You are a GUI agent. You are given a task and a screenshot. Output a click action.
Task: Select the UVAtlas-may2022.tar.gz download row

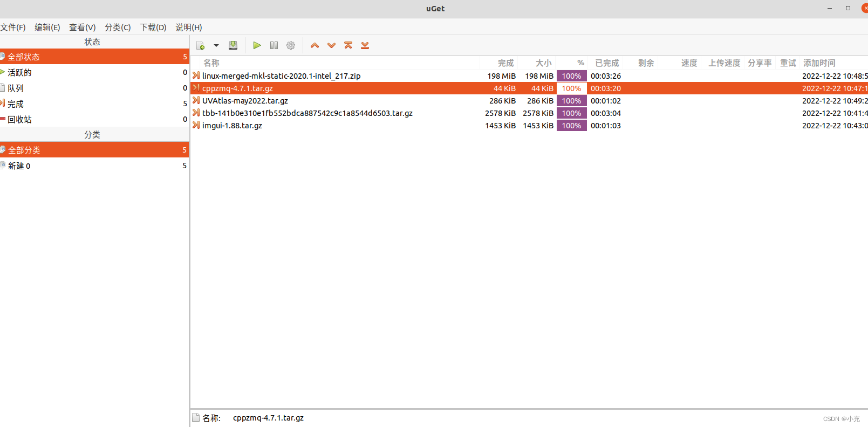[x=529, y=101]
